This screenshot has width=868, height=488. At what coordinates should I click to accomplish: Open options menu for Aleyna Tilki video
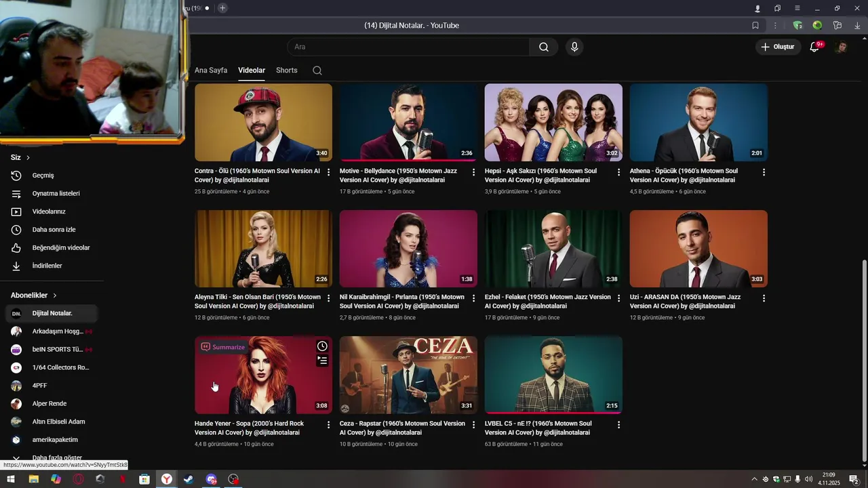tap(329, 298)
